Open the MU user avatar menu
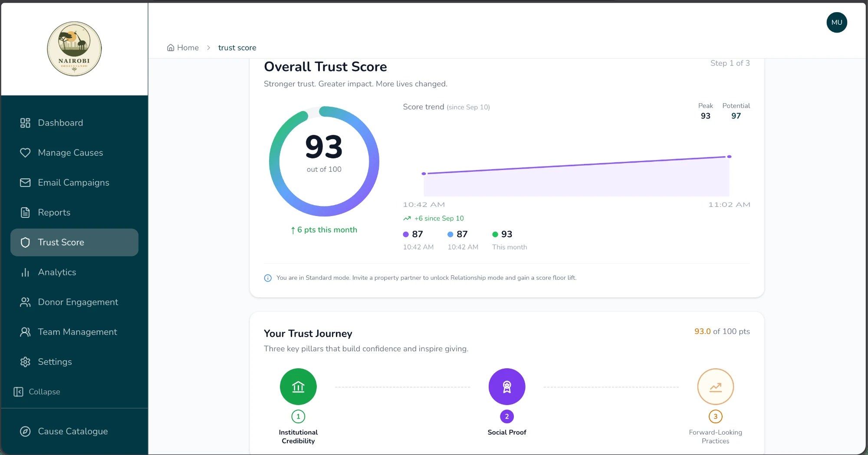The width and height of the screenshot is (868, 455). point(837,23)
